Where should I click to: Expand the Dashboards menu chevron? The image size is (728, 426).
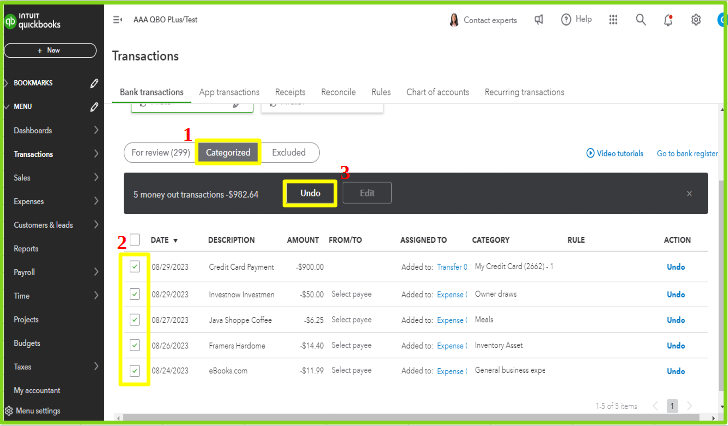(96, 130)
